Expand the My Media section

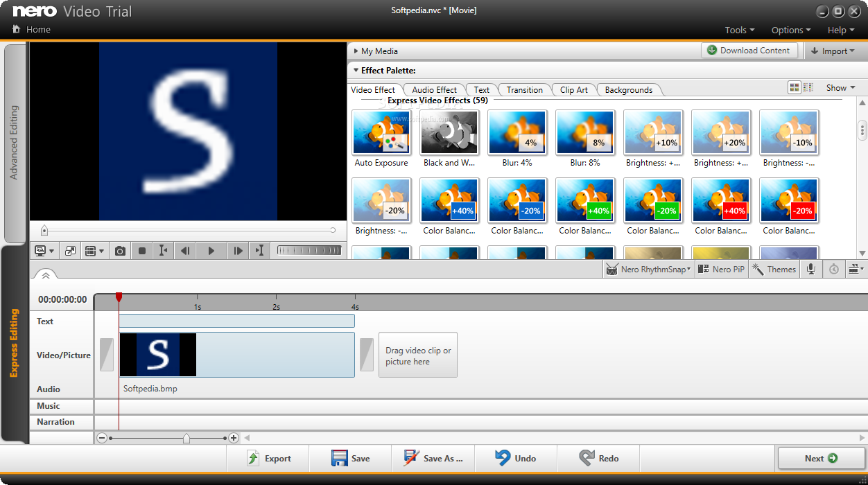pos(376,51)
